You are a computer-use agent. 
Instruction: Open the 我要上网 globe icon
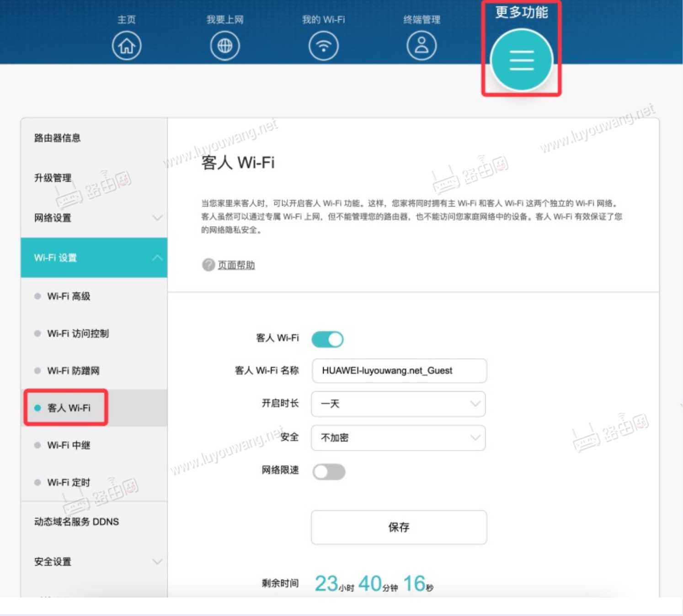[x=224, y=45]
